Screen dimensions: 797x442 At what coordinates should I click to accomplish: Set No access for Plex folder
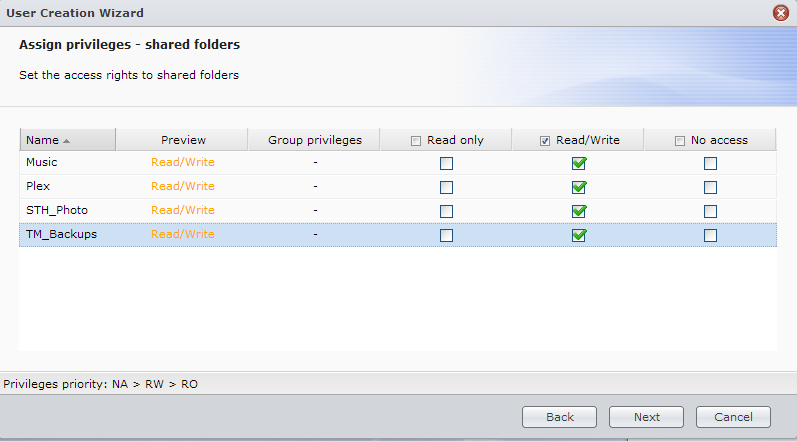(710, 187)
